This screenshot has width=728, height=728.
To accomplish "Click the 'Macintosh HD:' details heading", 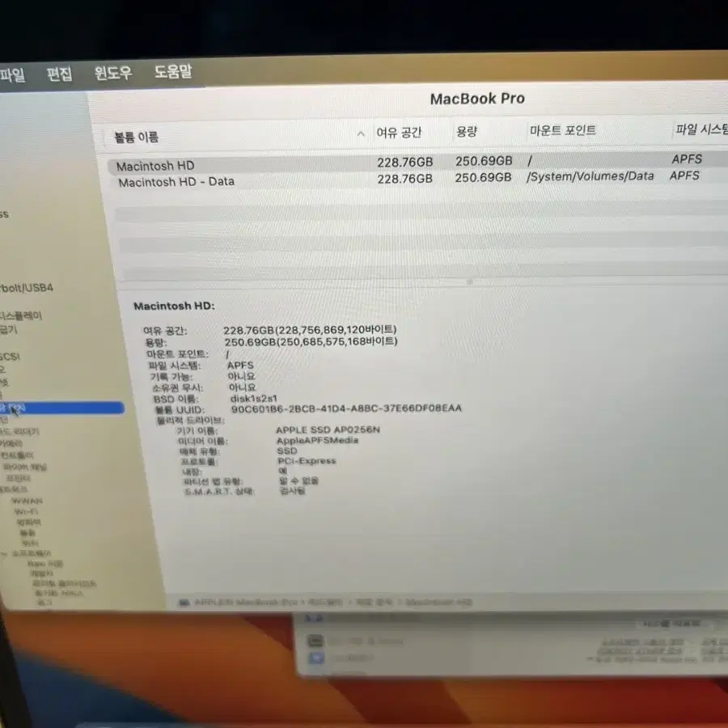I will click(174, 306).
